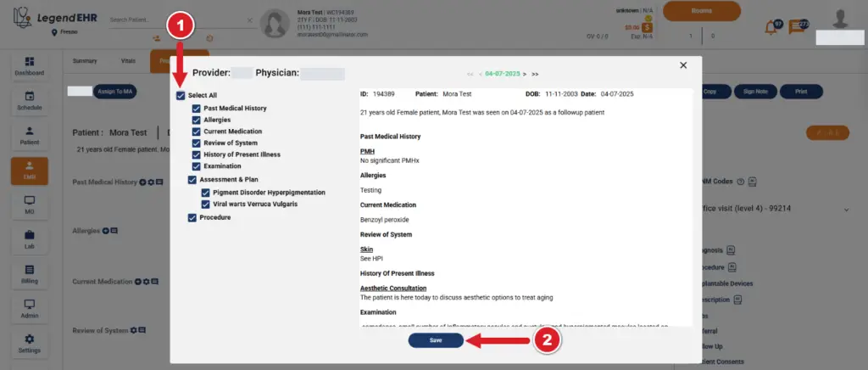
Task: Open the chat messages icon
Action: coord(797,27)
